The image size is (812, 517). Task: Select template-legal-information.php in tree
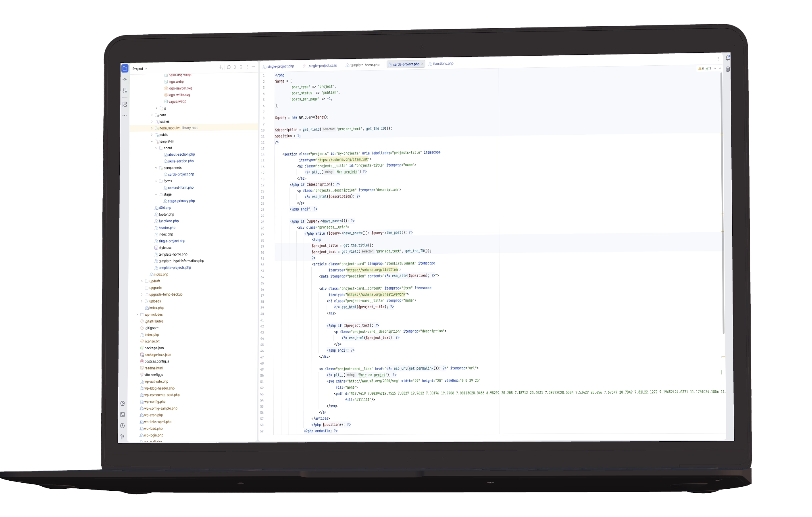click(x=179, y=261)
